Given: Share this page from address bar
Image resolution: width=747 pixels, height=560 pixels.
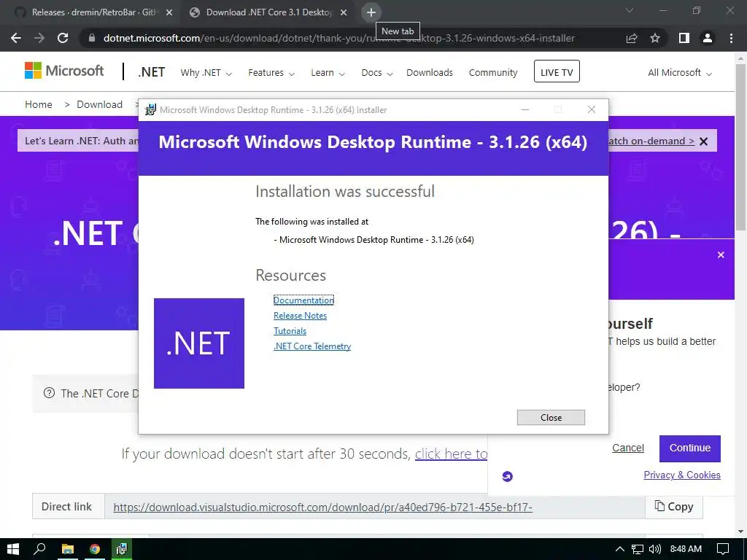Looking at the screenshot, I should pyautogui.click(x=632, y=38).
